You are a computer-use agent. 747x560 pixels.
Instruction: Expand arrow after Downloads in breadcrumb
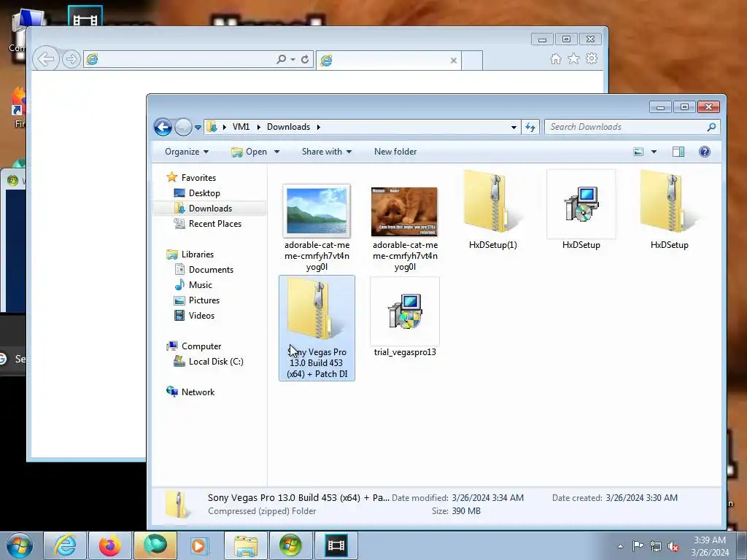coord(318,127)
